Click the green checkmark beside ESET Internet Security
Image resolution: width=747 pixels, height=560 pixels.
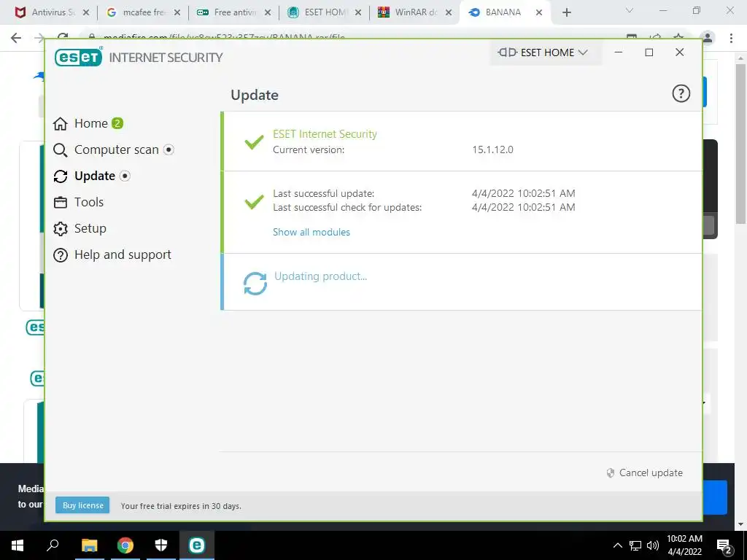(254, 141)
